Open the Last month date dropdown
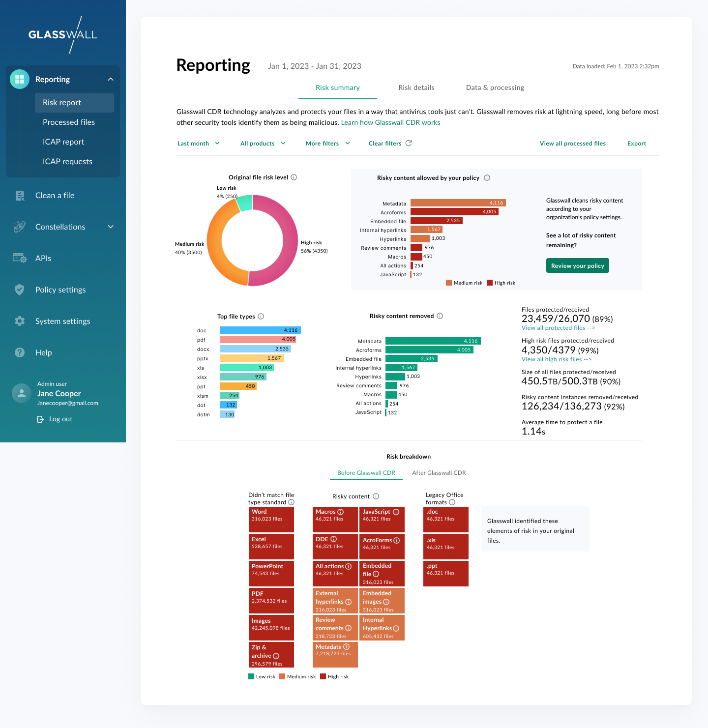Screen dimensions: 708x728 [199, 144]
